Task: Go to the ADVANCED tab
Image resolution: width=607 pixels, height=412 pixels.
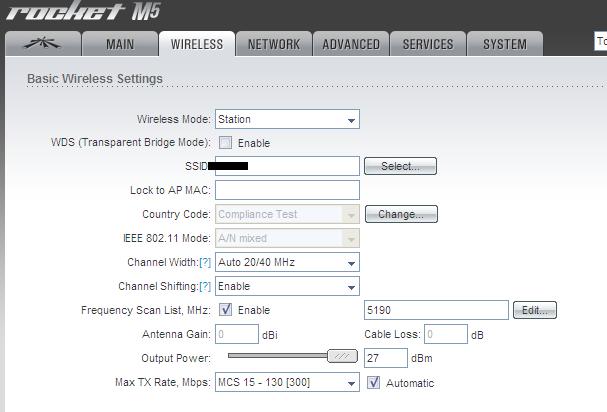Action: point(351,44)
